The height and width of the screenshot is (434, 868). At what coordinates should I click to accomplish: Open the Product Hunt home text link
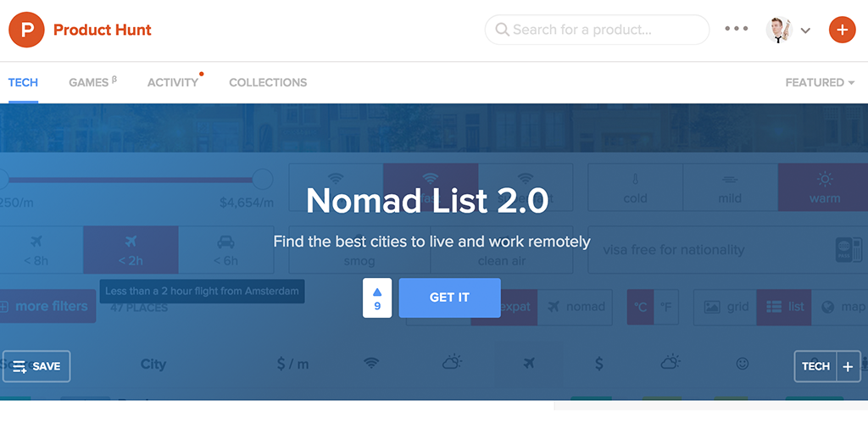click(x=103, y=30)
